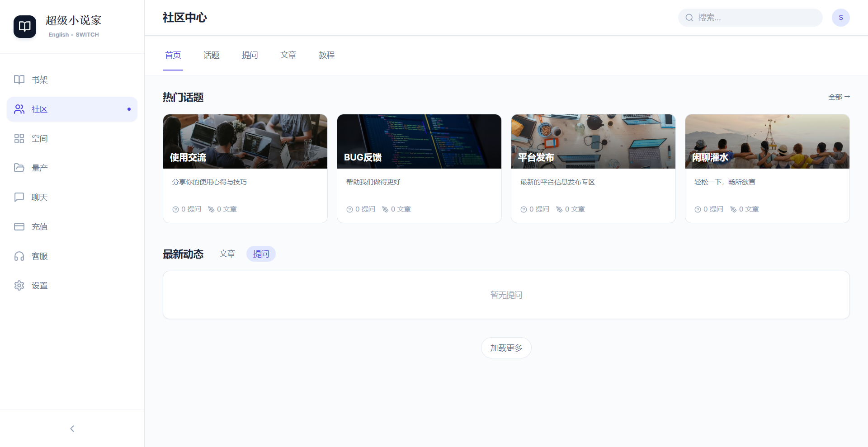Image resolution: width=868 pixels, height=447 pixels.
Task: Open the 设置 settings page
Action: pyautogui.click(x=39, y=285)
